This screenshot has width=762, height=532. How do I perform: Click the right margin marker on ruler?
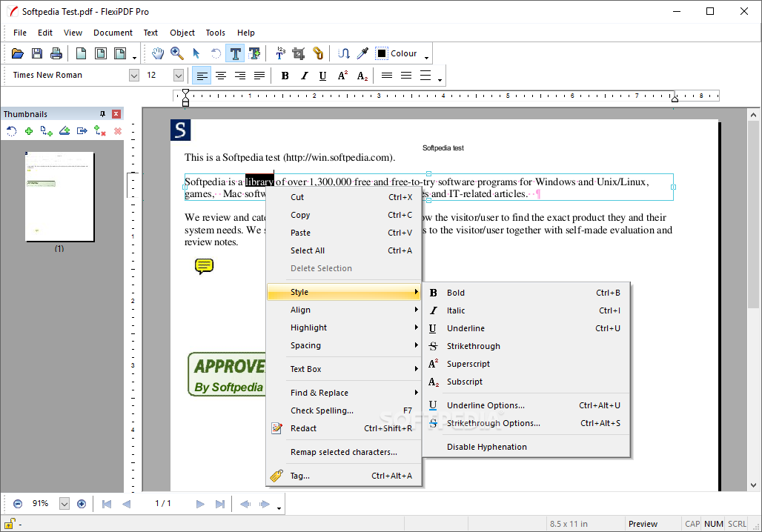click(x=675, y=99)
